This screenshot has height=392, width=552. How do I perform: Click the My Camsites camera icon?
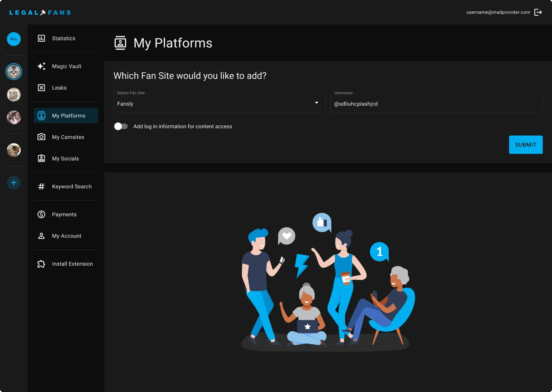point(41,137)
